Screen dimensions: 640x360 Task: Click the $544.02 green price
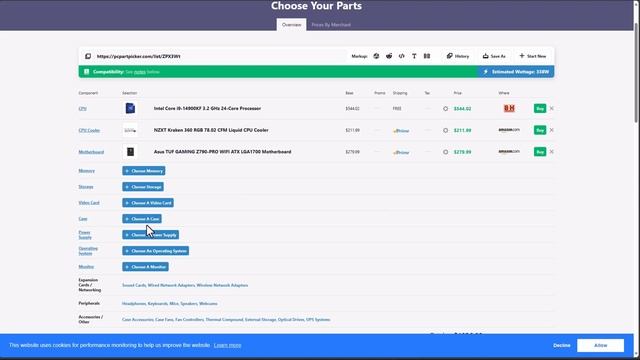click(x=462, y=109)
